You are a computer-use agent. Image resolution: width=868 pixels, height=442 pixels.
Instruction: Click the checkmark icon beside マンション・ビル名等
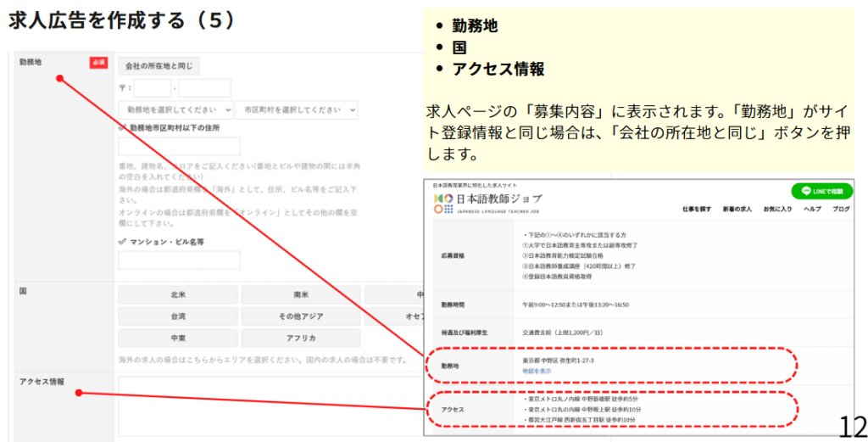point(123,242)
